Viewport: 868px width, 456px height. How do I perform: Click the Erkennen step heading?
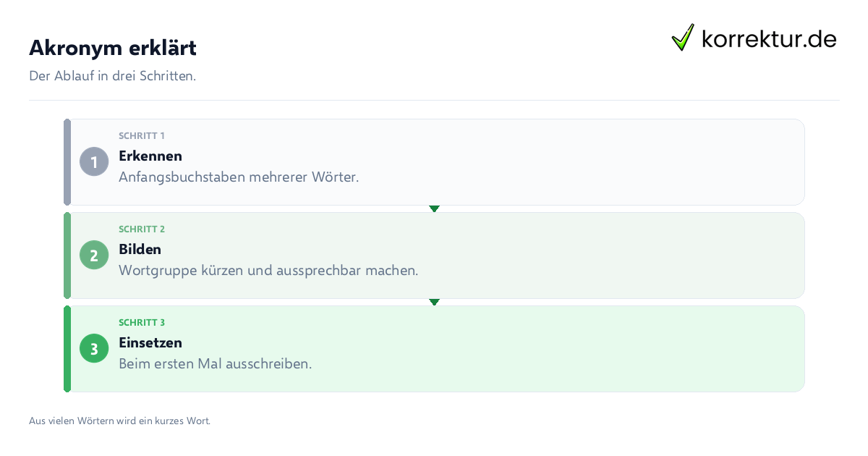point(150,156)
